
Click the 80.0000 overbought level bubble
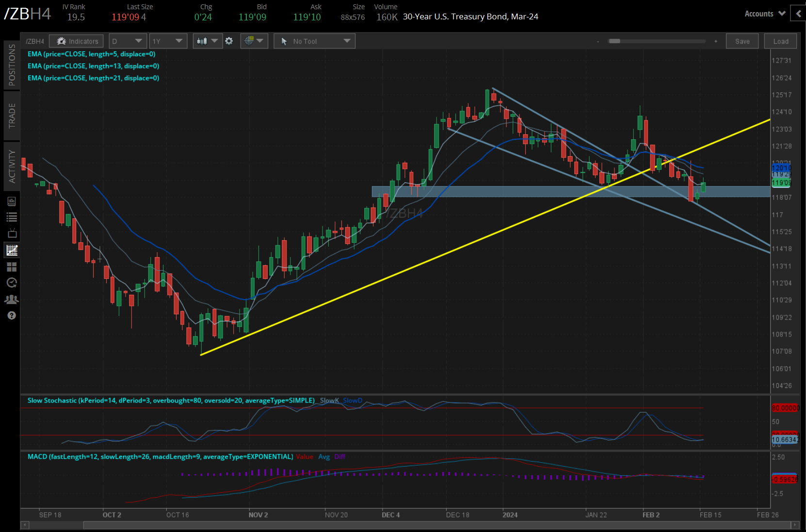(x=785, y=408)
